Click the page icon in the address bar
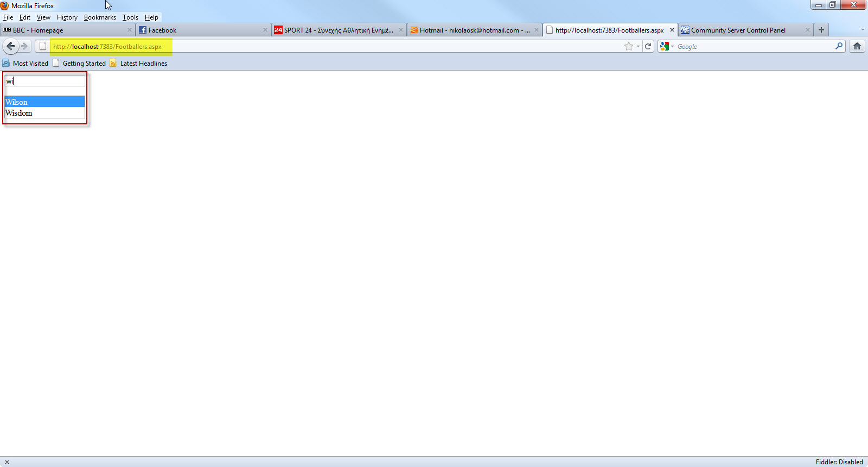Screen dimensions: 868x467 [x=43, y=46]
